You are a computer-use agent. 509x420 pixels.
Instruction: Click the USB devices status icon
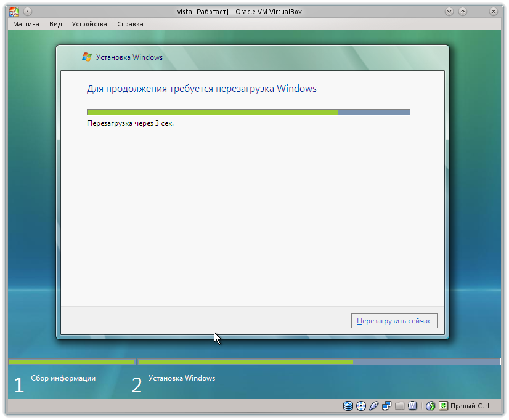(x=374, y=406)
